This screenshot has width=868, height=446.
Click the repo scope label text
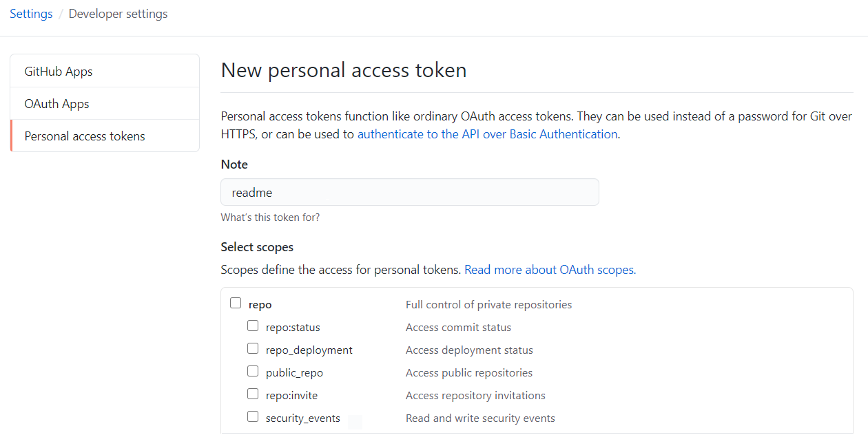click(260, 304)
